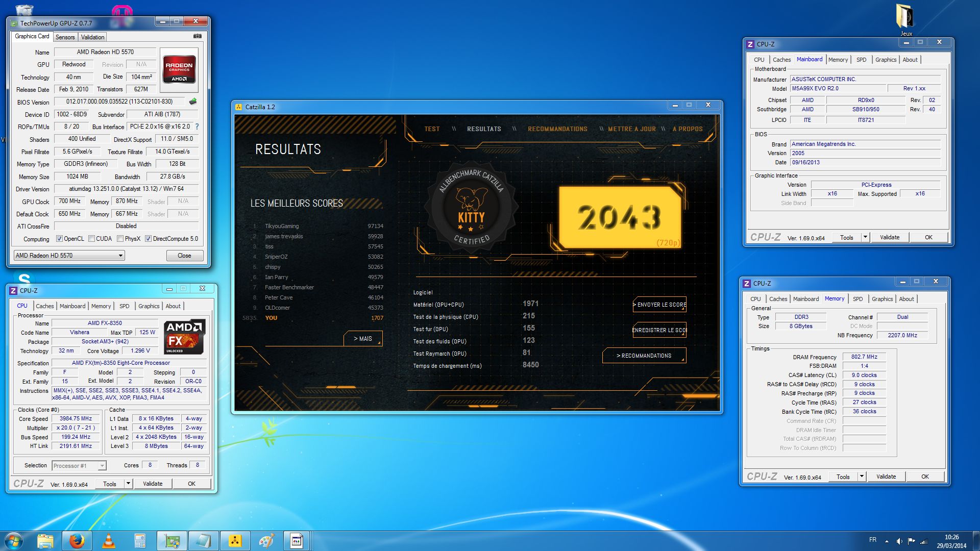Click the Show Desktop button
The image size is (980, 551).
coord(976,541)
